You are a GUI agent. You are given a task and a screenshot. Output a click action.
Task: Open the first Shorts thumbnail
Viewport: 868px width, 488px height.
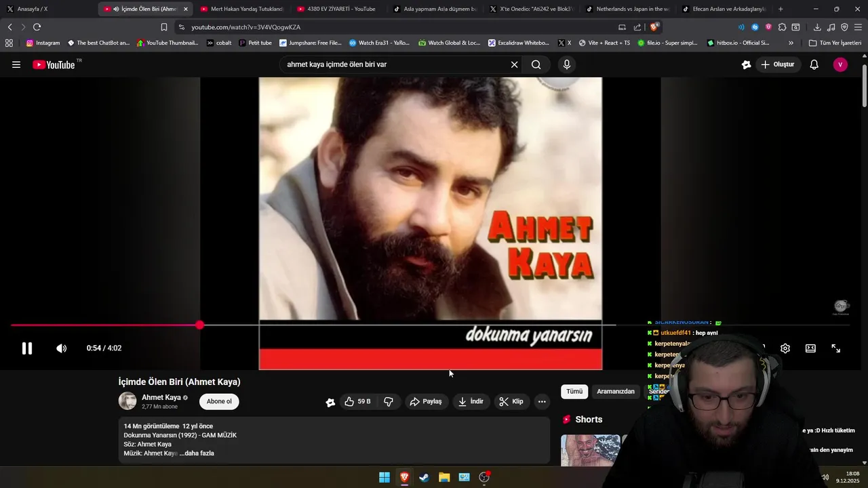590,451
